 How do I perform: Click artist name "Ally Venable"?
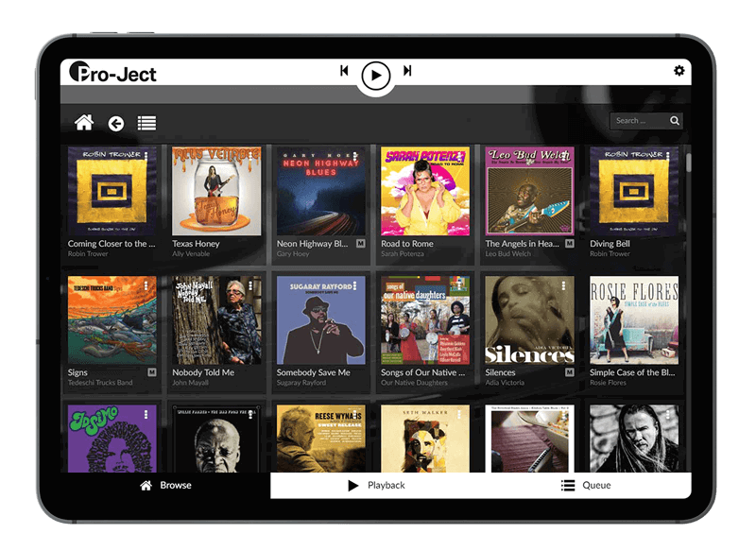point(191,253)
